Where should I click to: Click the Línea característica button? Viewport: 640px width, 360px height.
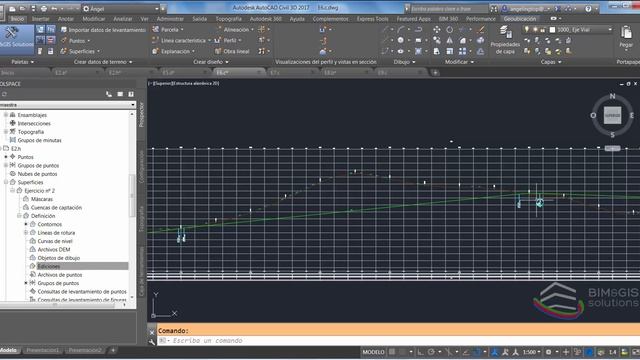point(181,40)
